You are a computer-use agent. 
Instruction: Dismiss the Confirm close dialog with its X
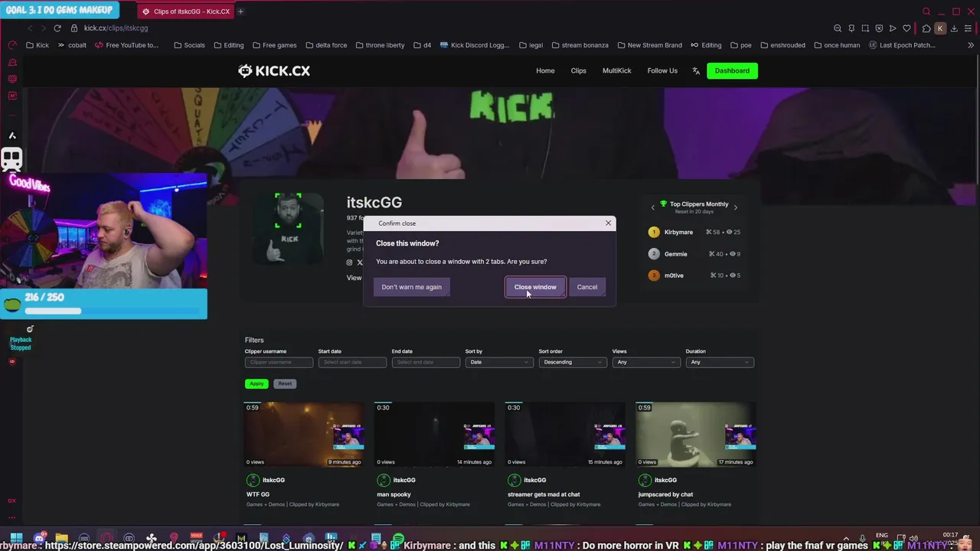pos(609,223)
